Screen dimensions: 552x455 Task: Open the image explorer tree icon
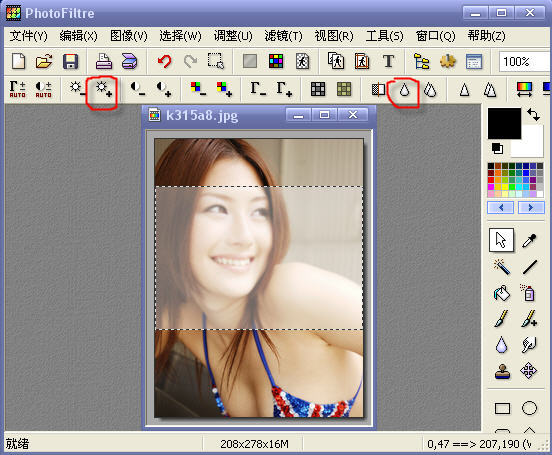(421, 61)
